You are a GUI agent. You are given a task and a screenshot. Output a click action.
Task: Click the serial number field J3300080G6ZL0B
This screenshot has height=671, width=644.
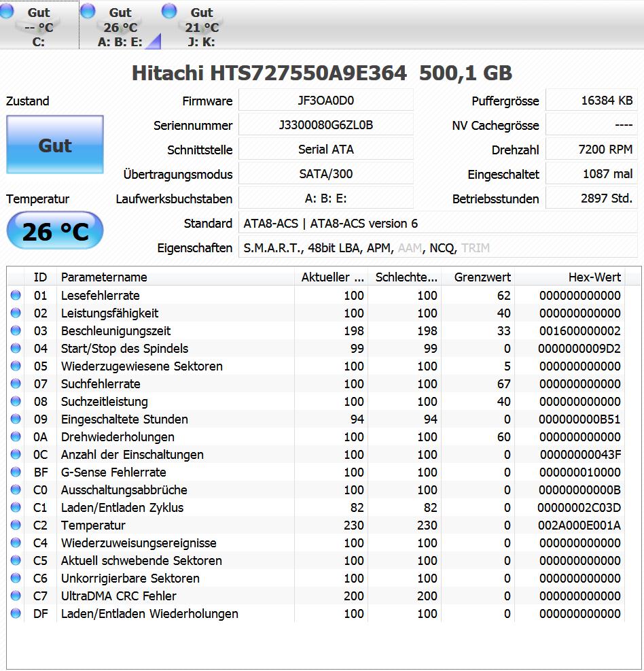click(x=326, y=125)
